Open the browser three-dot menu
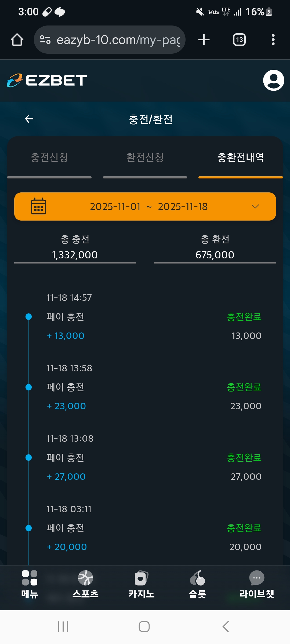 [273, 40]
